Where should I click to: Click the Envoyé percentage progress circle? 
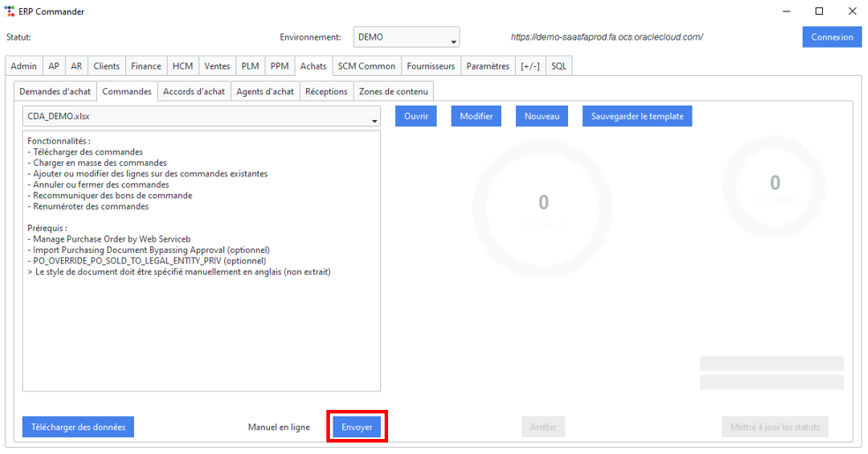click(x=543, y=208)
